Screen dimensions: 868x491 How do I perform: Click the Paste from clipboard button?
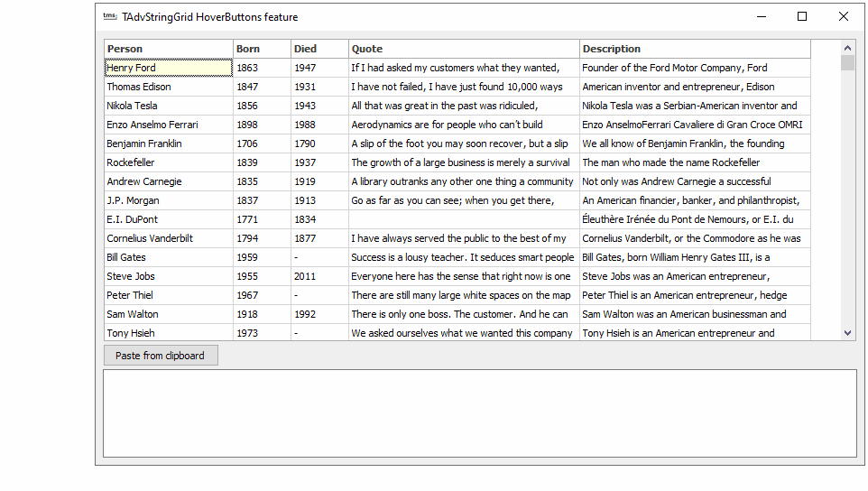(x=161, y=356)
